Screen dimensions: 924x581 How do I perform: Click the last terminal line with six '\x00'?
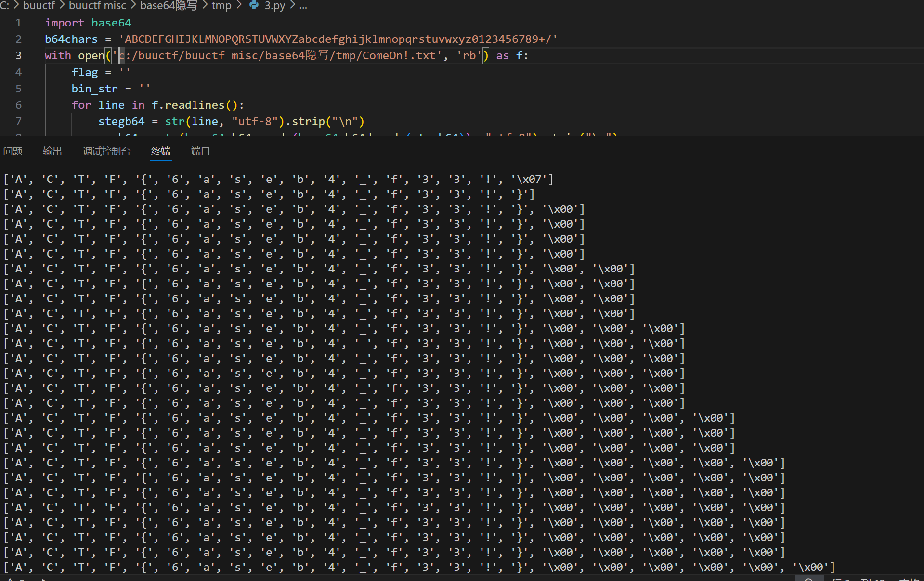point(419,568)
